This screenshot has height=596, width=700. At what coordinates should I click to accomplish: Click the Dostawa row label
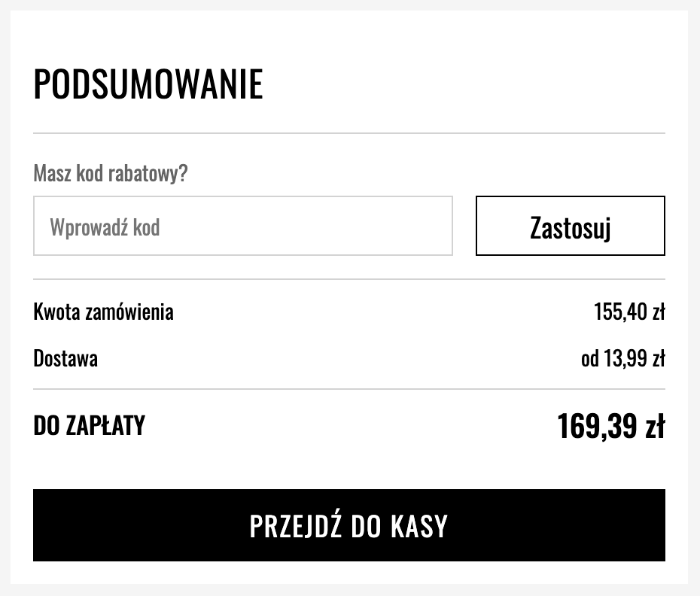(65, 358)
